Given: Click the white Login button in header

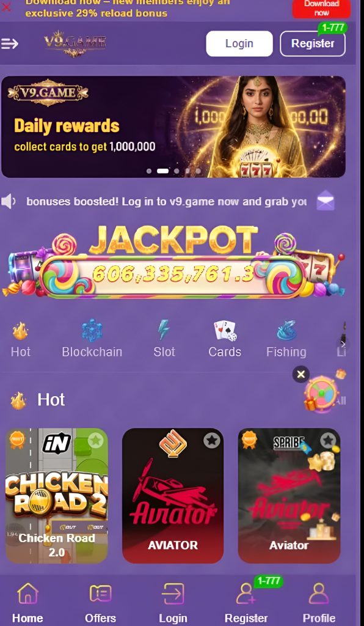Looking at the screenshot, I should (x=239, y=43).
